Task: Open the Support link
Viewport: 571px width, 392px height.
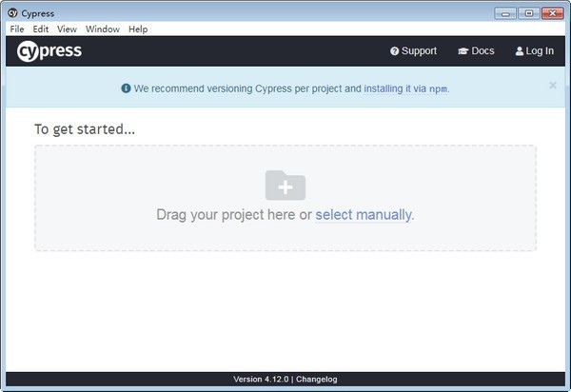Action: coord(419,51)
